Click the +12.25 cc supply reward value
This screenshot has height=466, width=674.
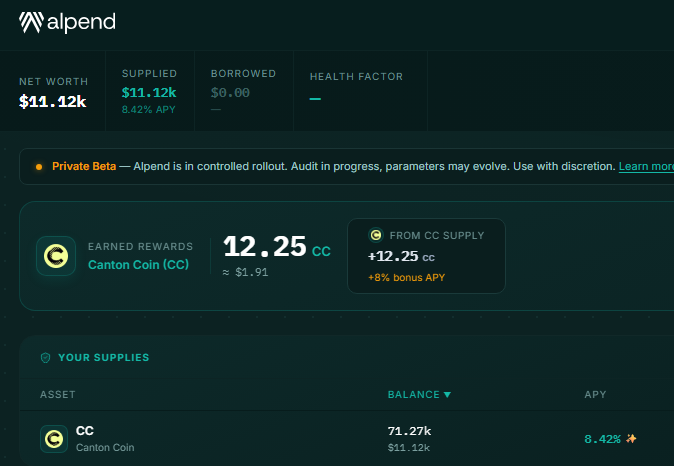(401, 257)
